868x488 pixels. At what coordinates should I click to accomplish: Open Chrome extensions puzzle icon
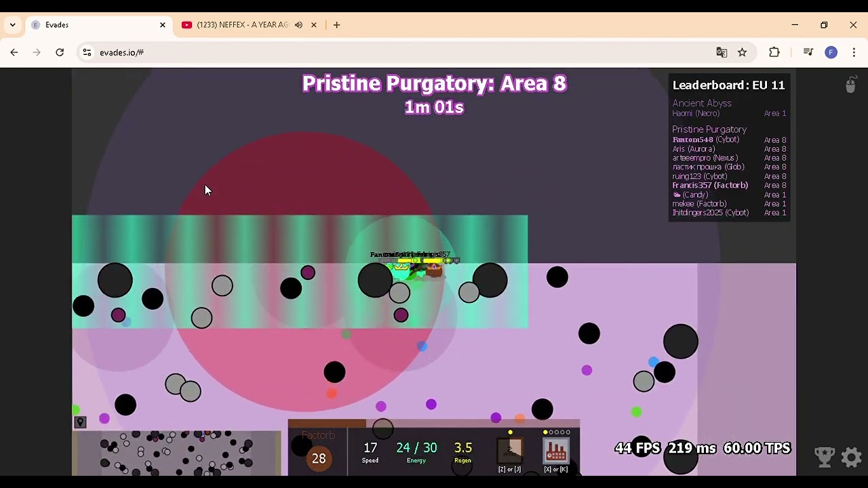[774, 52]
